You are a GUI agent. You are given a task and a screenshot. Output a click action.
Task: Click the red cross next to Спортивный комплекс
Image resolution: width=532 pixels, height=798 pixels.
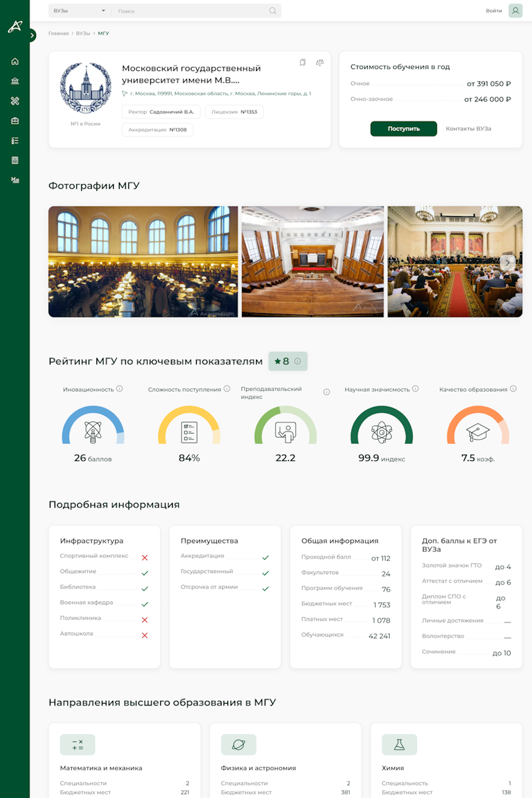tap(144, 558)
